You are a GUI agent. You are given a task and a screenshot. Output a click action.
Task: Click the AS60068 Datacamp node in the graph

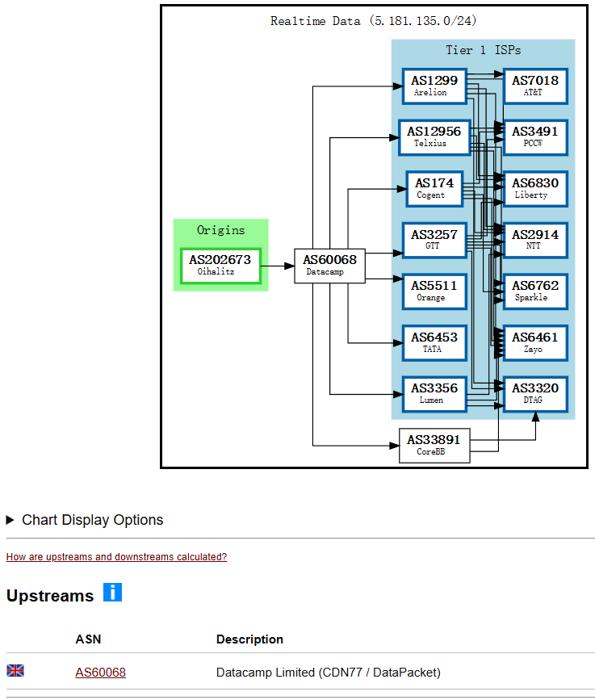pos(330,266)
